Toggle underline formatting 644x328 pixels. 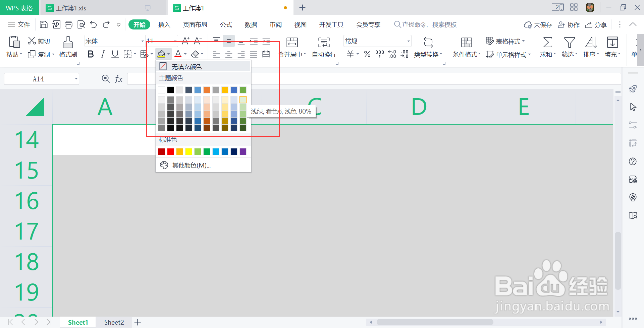pyautogui.click(x=115, y=54)
